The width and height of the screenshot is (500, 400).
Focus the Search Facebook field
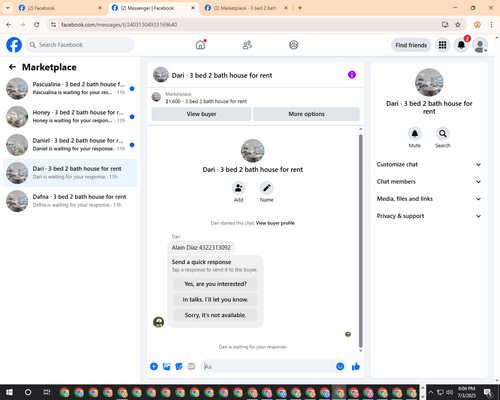coord(80,45)
